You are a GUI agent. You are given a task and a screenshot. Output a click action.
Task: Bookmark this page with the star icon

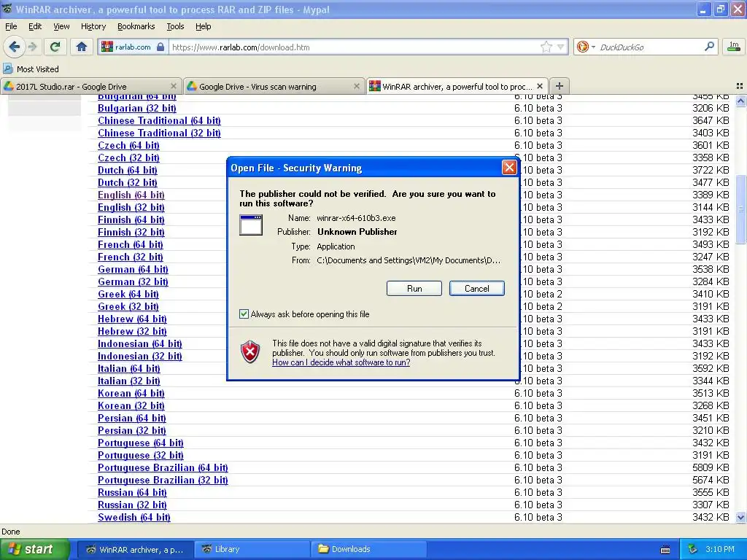tap(546, 47)
